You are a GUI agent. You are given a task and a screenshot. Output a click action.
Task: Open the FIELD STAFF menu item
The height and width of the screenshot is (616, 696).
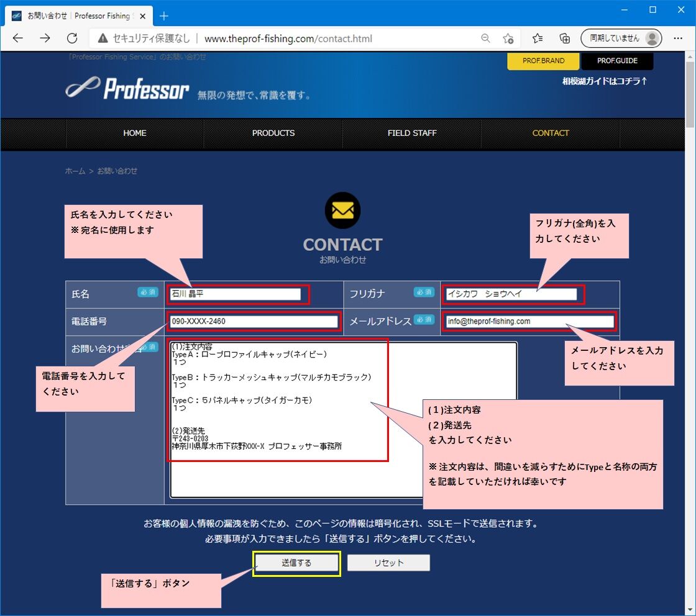click(x=412, y=133)
